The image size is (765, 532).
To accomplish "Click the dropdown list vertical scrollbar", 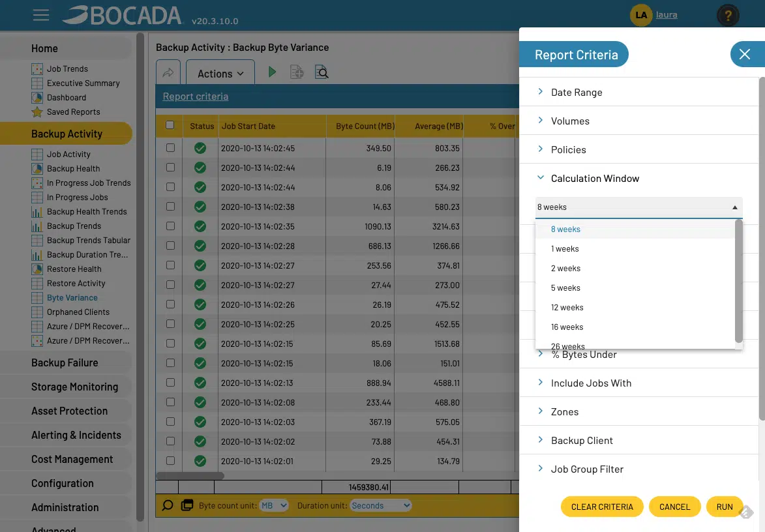I will tap(739, 282).
